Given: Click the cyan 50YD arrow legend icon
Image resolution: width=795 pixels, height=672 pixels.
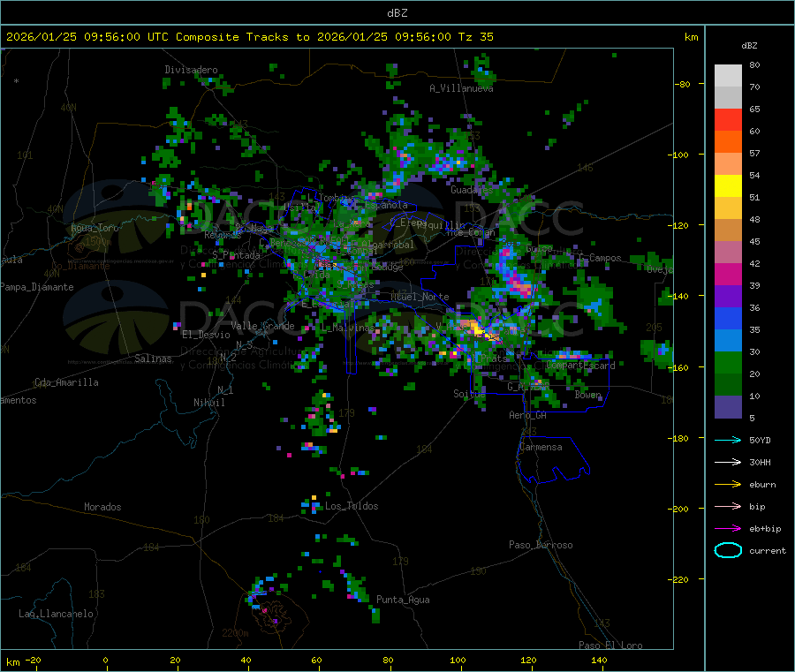Looking at the screenshot, I should [728, 440].
